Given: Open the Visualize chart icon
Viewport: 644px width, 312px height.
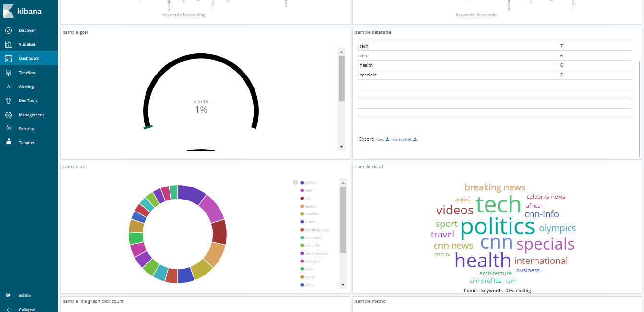Looking at the screenshot, I should coord(8,44).
